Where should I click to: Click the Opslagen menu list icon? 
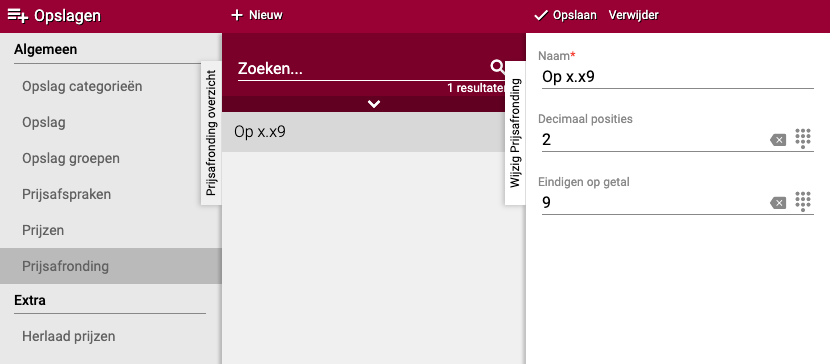17,16
